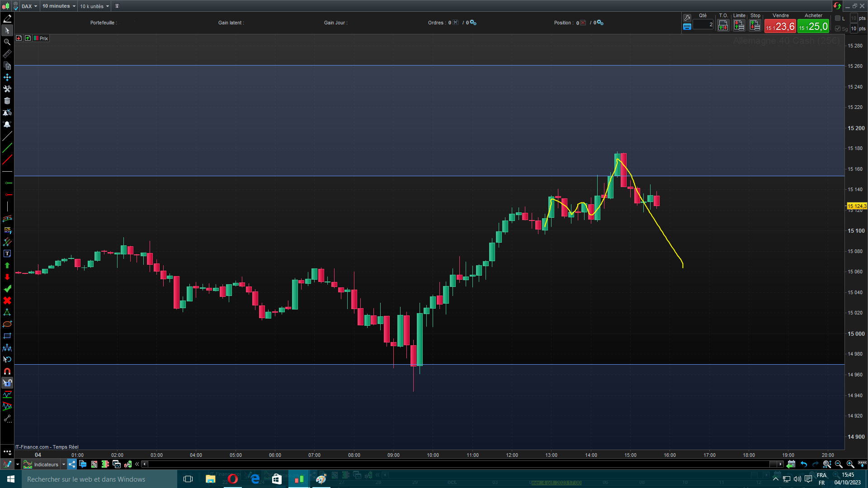Enable the L limit checkbox

click(x=838, y=18)
